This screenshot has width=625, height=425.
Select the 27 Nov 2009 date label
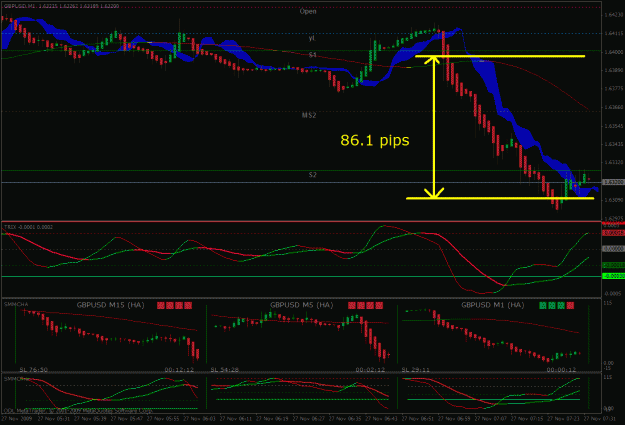point(18,419)
